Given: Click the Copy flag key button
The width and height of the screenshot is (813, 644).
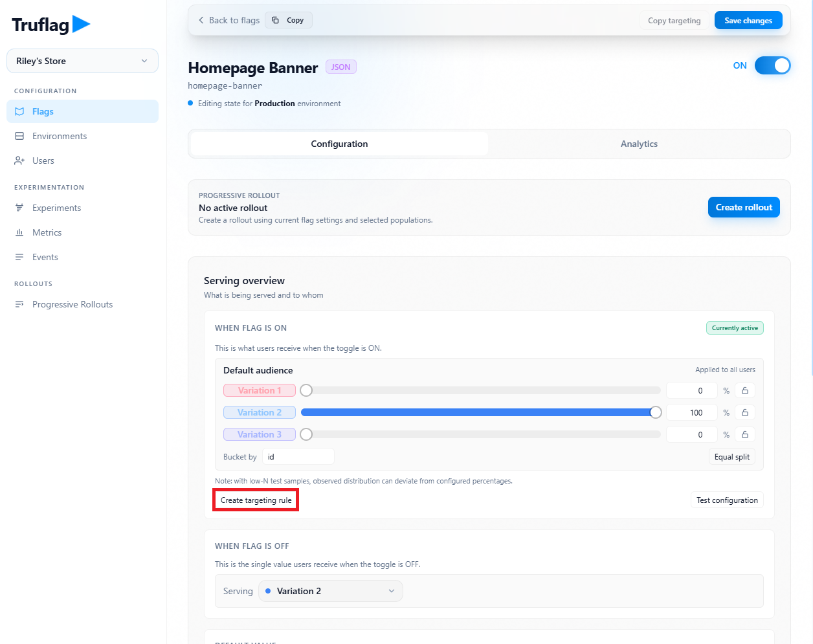Looking at the screenshot, I should coord(289,20).
